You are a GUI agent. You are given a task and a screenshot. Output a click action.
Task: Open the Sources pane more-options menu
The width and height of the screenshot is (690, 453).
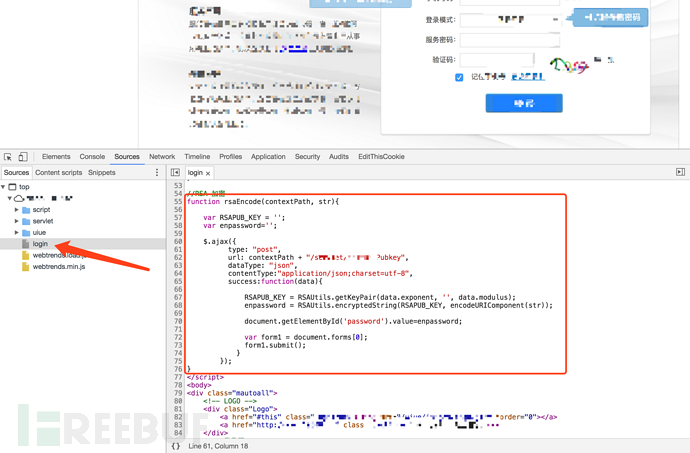click(x=157, y=173)
